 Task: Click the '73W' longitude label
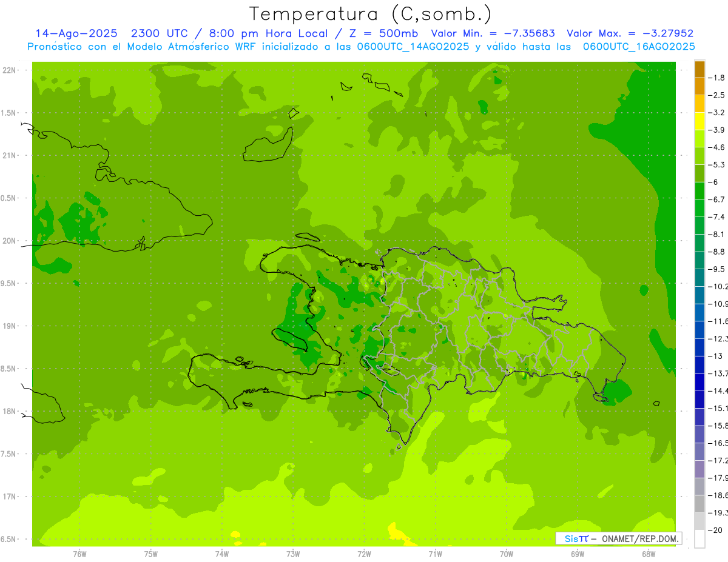pyautogui.click(x=293, y=554)
